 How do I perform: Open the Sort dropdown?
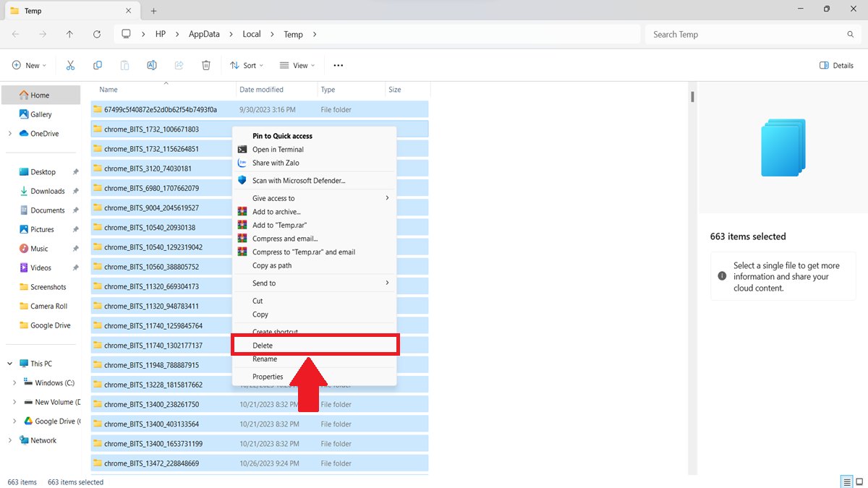pos(247,65)
